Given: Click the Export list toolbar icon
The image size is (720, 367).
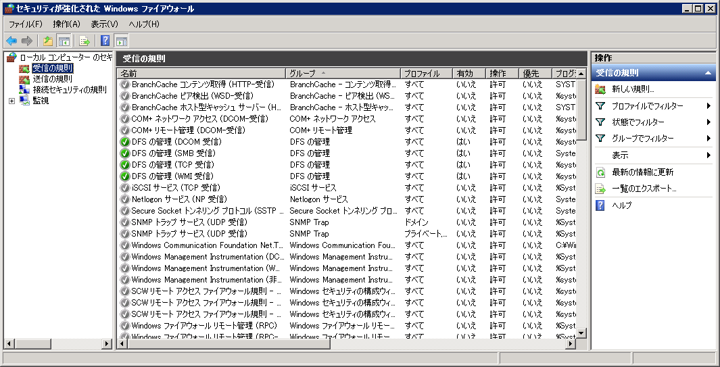Looking at the screenshot, I should pyautogui.click(x=84, y=41).
